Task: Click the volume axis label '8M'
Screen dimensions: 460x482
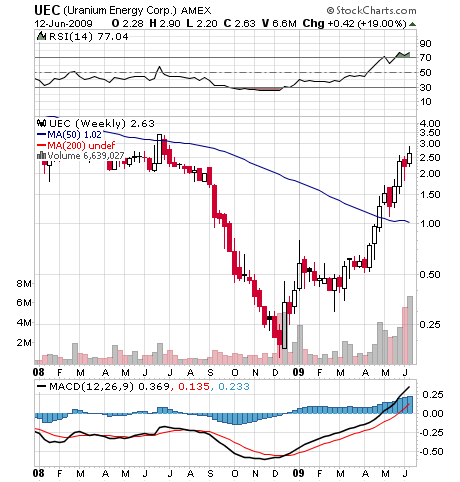Action: (24, 284)
